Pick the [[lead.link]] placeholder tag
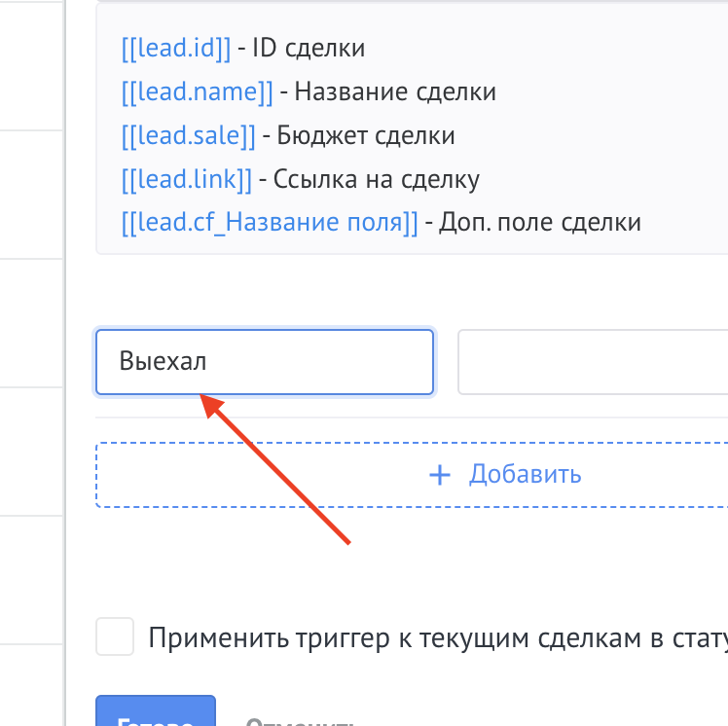Image resolution: width=728 pixels, height=726 pixels. [x=186, y=179]
